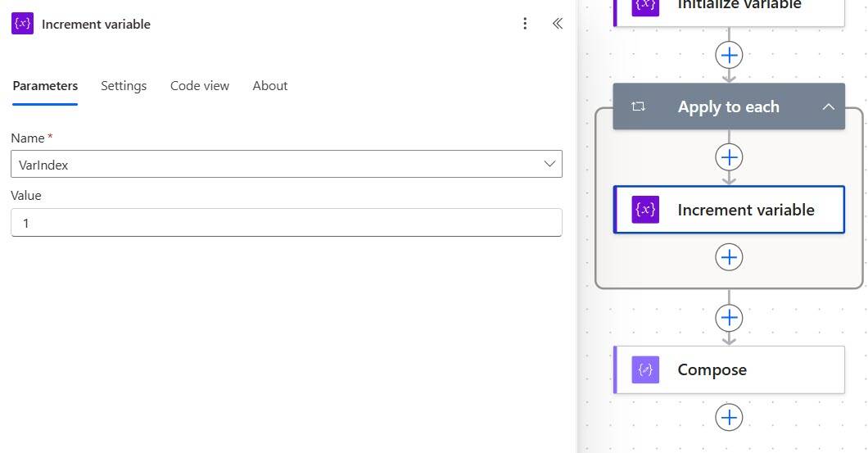This screenshot has height=453, width=868.
Task: Click the Compose action's icon
Action: pyautogui.click(x=645, y=370)
